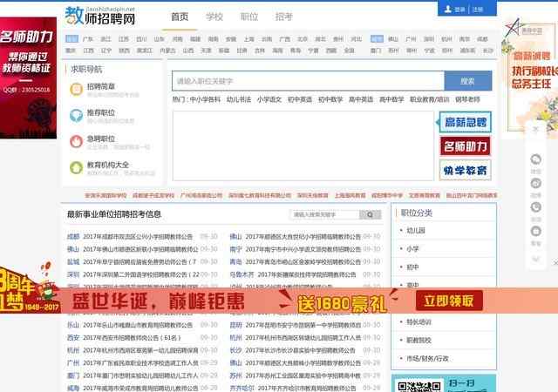Click the user login icon in header
The image size is (558, 392).
coord(448,10)
